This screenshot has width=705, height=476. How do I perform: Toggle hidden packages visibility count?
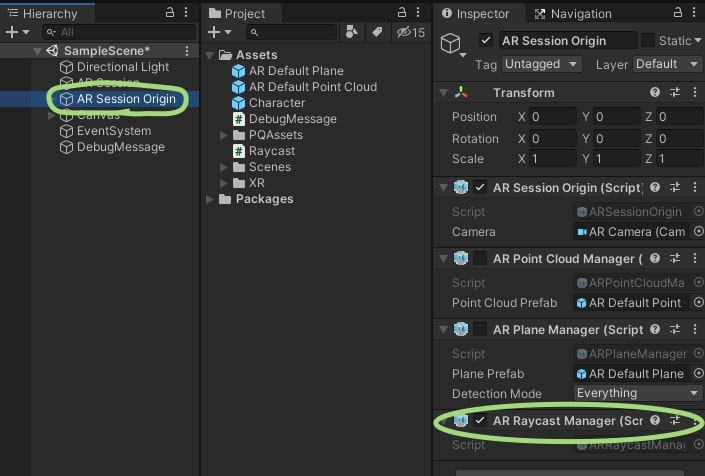click(410, 32)
